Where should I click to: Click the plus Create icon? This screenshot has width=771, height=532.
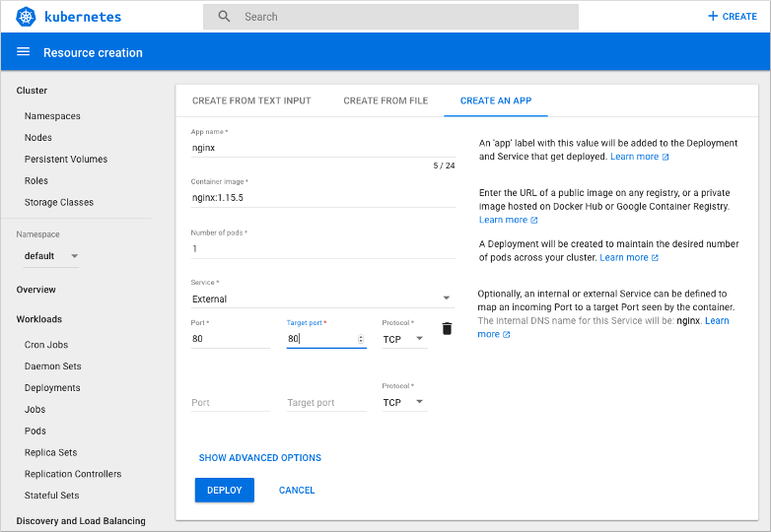(713, 17)
